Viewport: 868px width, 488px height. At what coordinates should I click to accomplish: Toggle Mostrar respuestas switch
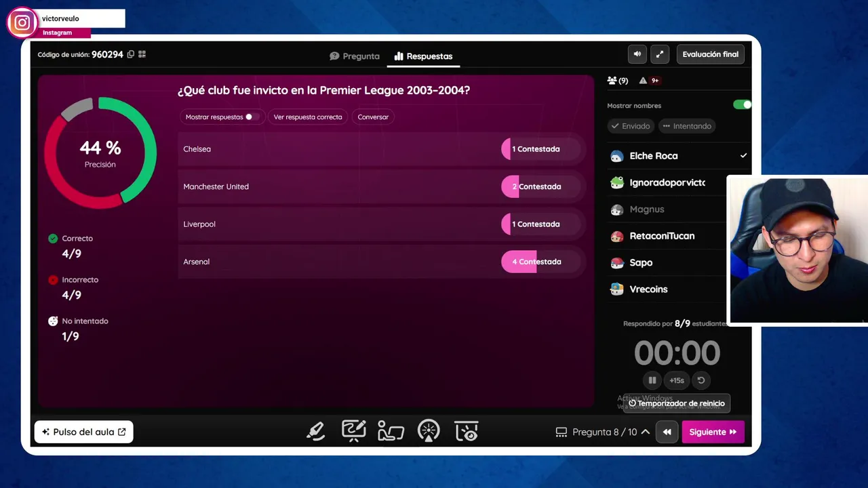pyautogui.click(x=252, y=117)
